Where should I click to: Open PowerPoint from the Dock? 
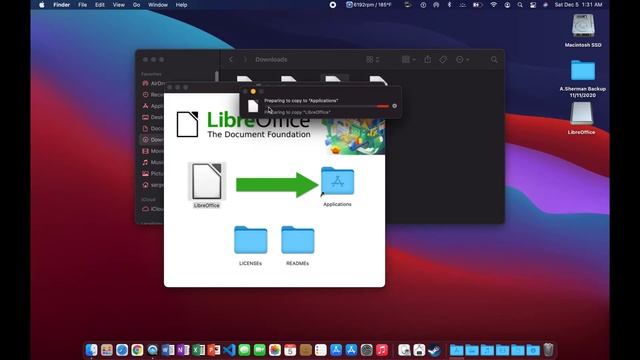point(214,350)
